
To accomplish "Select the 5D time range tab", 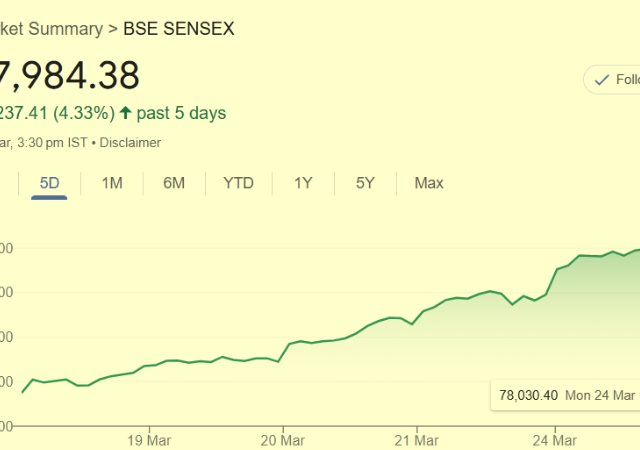I will tap(49, 183).
